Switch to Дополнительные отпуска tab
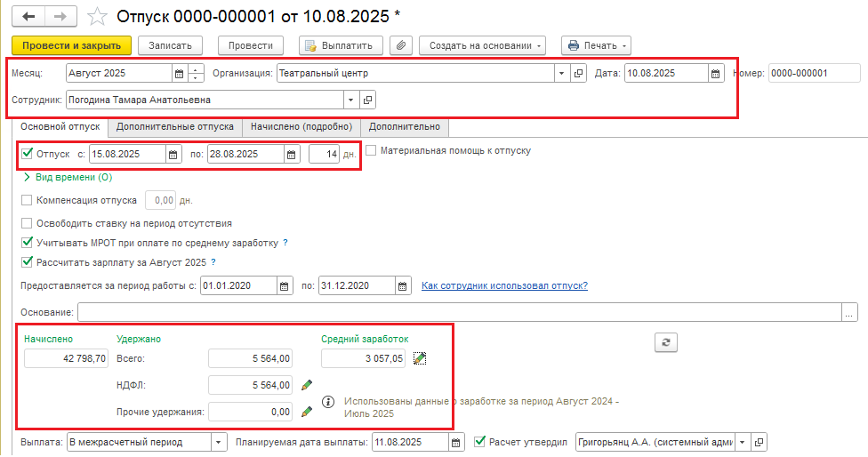Screen dimensions: 868x457 coord(175,127)
